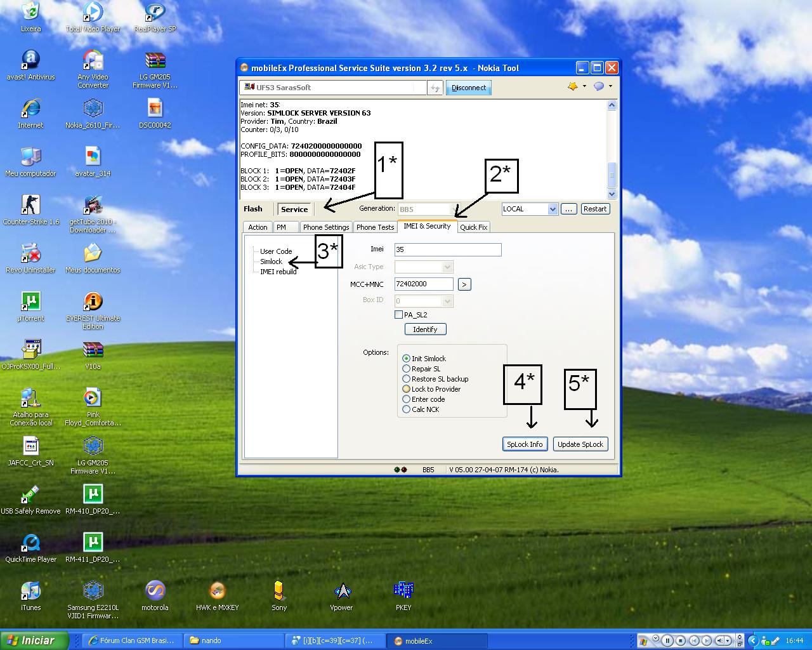Launch Vpower desktop icon
The height and width of the screenshot is (650, 812).
pos(341,596)
